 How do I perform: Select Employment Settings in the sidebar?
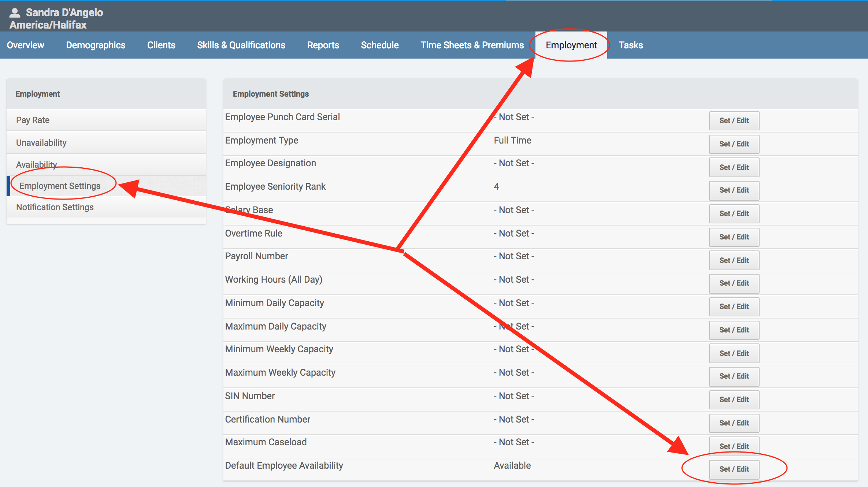click(x=60, y=186)
